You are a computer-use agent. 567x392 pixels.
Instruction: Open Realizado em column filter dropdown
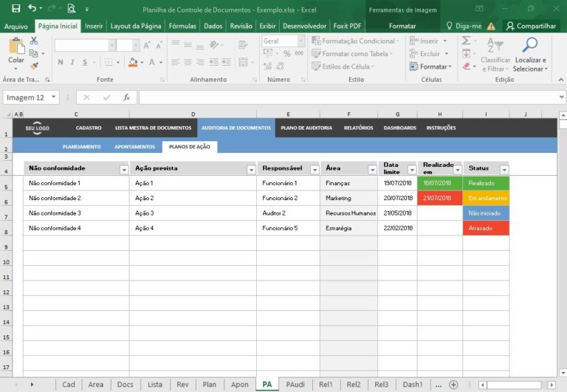coord(458,170)
